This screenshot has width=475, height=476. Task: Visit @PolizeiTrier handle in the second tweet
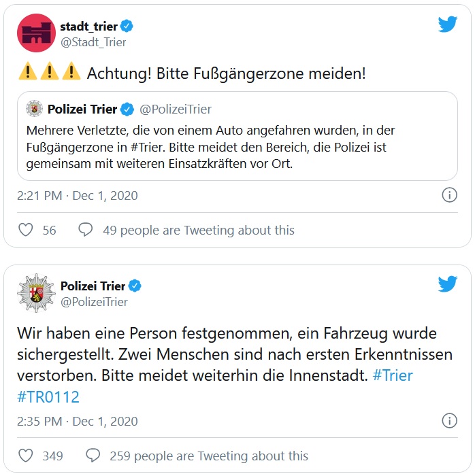coord(94,302)
